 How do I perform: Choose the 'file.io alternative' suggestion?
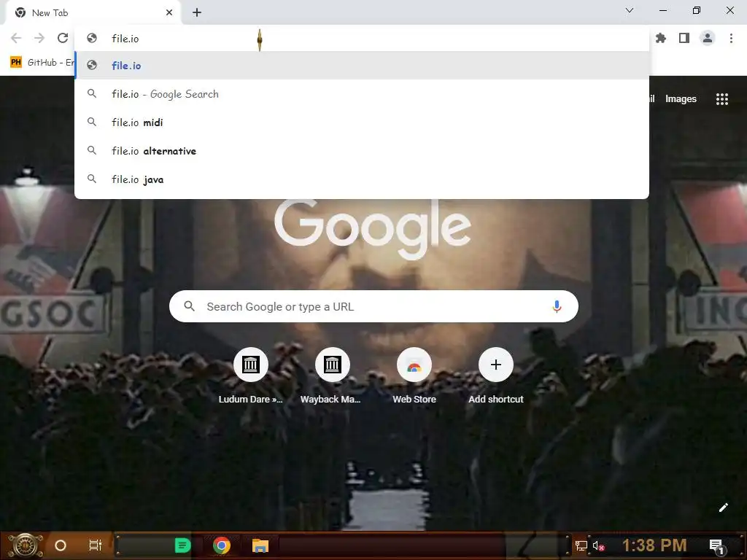[362, 151]
